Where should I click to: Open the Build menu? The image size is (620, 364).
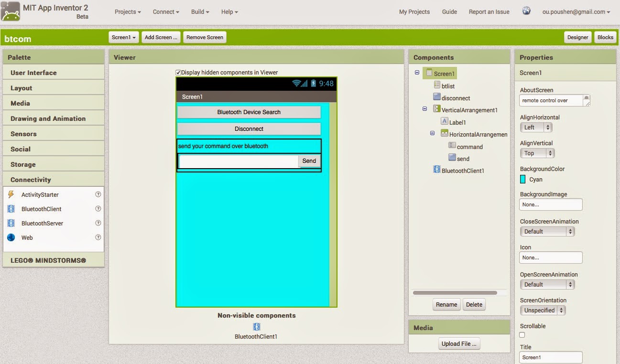coord(200,12)
